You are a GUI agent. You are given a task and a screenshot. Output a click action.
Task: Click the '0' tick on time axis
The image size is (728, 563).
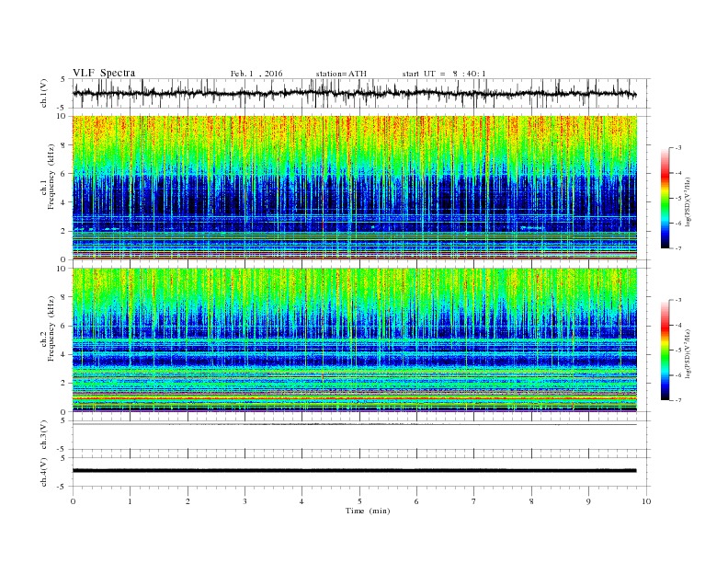[x=73, y=501]
